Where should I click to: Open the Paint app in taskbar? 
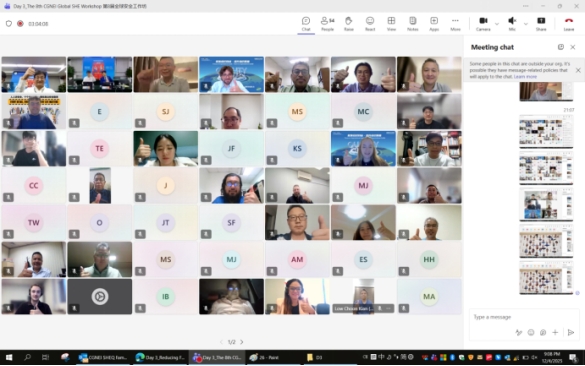(265, 357)
